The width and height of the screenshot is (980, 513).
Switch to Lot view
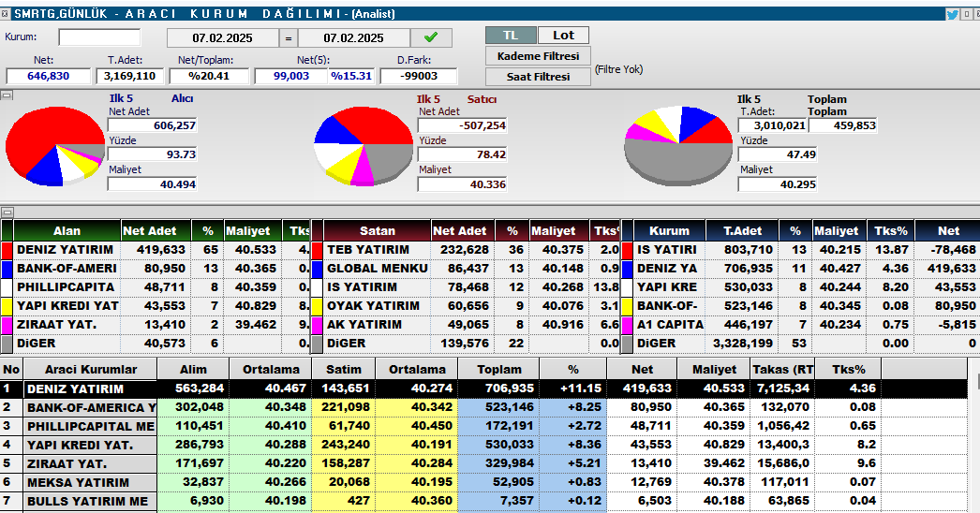563,35
